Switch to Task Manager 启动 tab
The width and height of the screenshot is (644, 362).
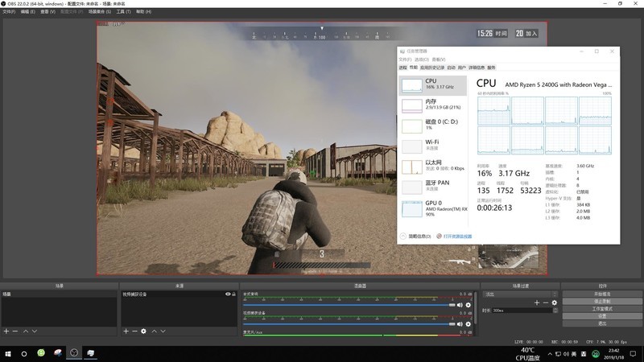pyautogui.click(x=451, y=68)
